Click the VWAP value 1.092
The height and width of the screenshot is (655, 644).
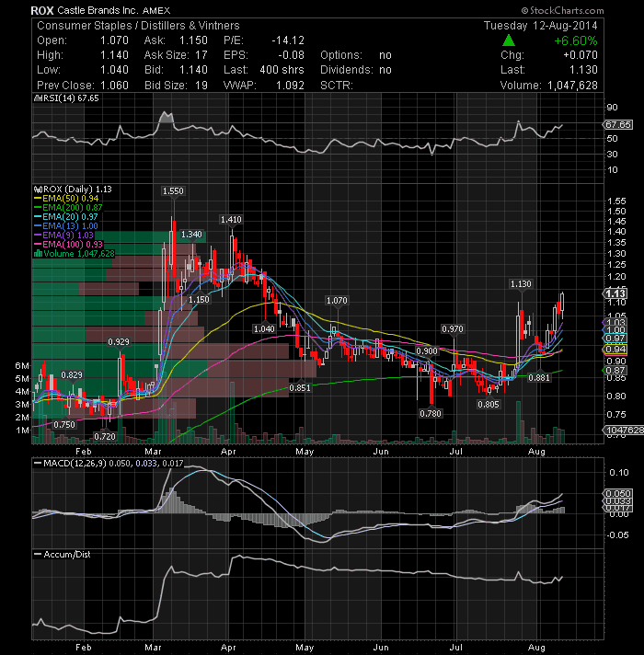pyautogui.click(x=290, y=86)
